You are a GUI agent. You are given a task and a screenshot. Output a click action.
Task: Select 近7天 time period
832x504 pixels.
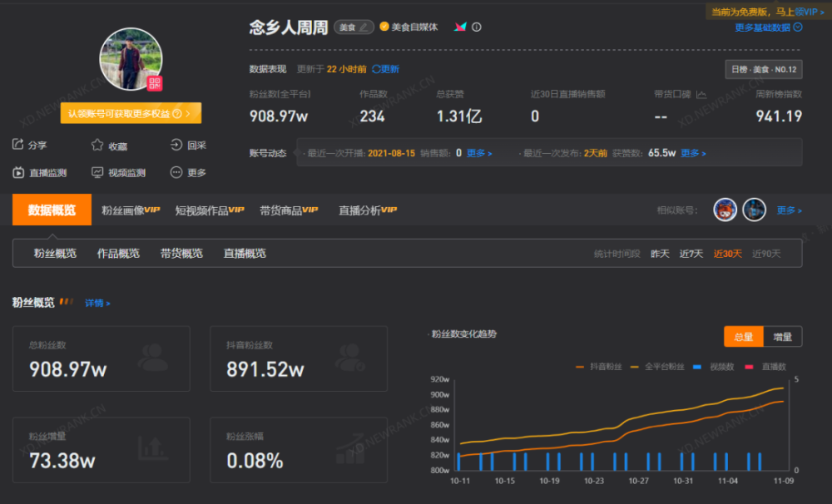click(x=691, y=254)
